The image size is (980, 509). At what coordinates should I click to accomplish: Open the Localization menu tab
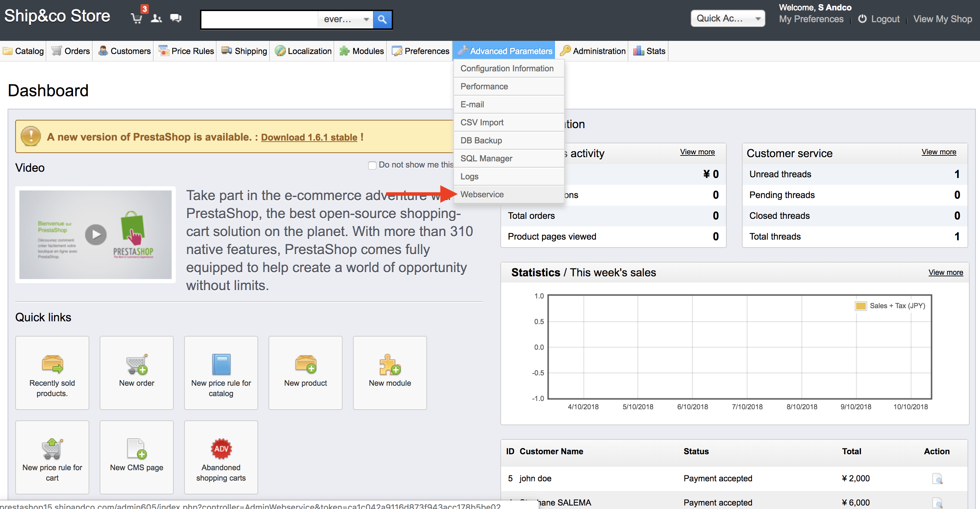click(x=303, y=51)
